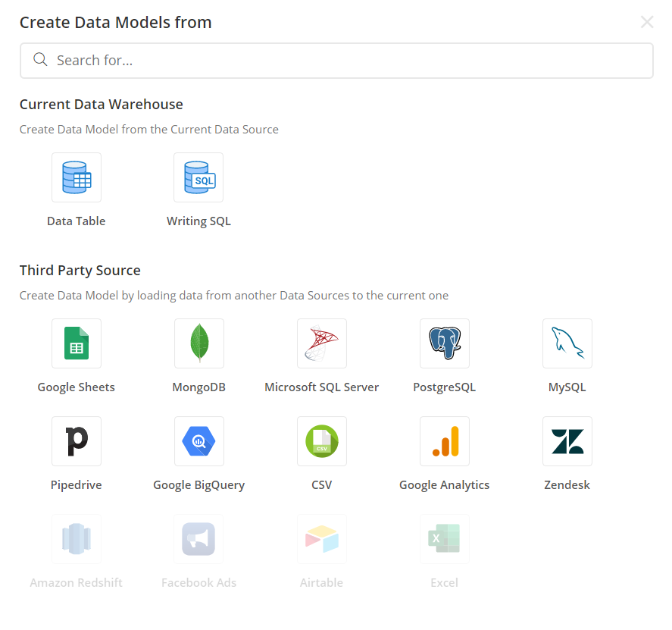Screen dimensions: 672x630
Task: Click the 'Third Party Source' heading
Action: click(80, 270)
